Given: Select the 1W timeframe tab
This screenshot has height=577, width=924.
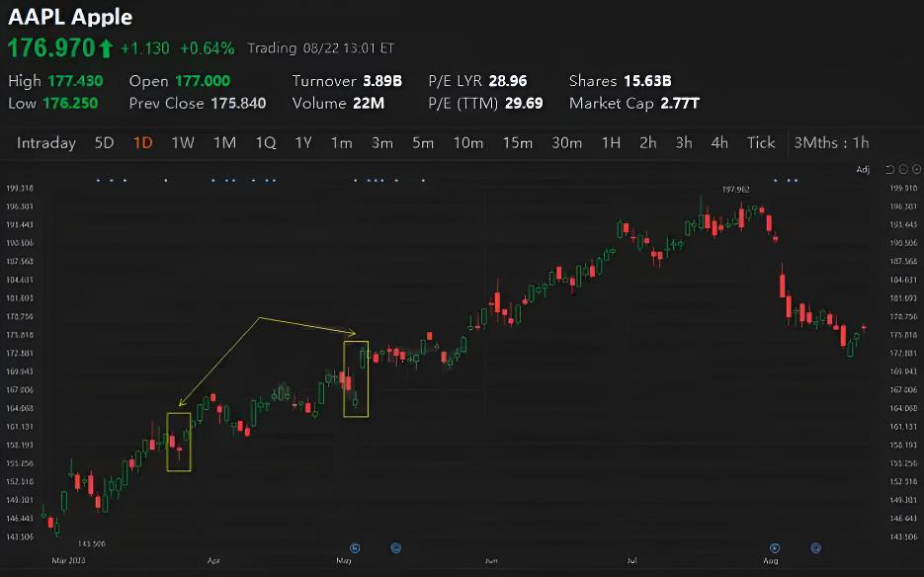Looking at the screenshot, I should [183, 142].
